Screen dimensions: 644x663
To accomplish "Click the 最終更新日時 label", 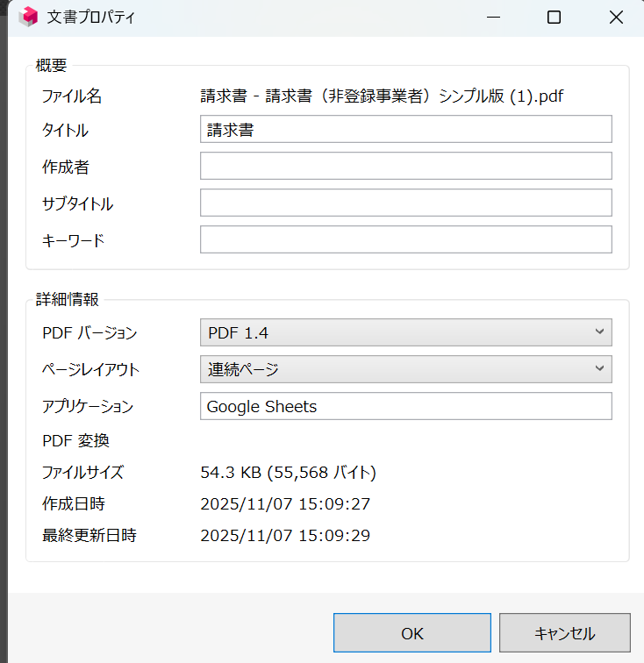I will (89, 536).
